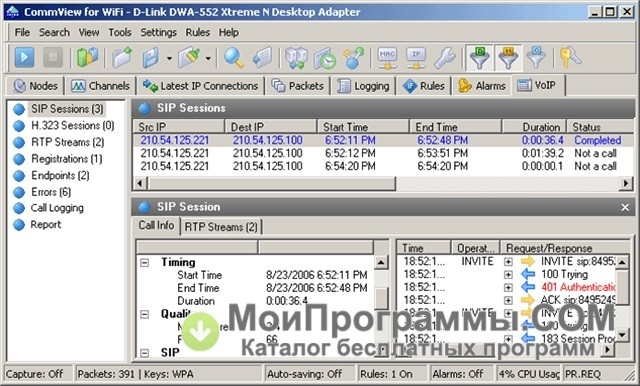Image resolution: width=640 pixels, height=386 pixels.
Task: Switch to the Latest IP Connections tab
Action: click(x=200, y=86)
